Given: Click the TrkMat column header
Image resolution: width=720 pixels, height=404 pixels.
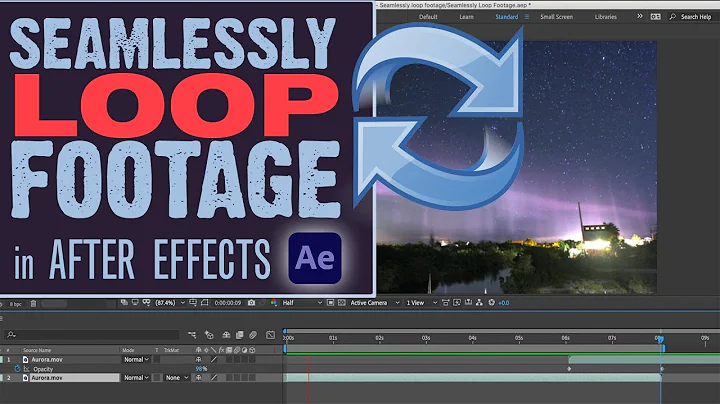Looking at the screenshot, I should 171,350.
